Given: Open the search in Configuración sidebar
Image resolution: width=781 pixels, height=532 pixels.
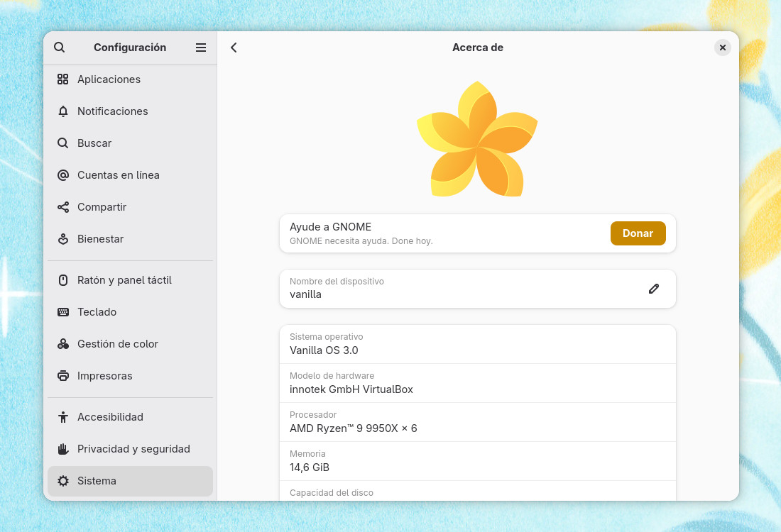Looking at the screenshot, I should point(59,48).
